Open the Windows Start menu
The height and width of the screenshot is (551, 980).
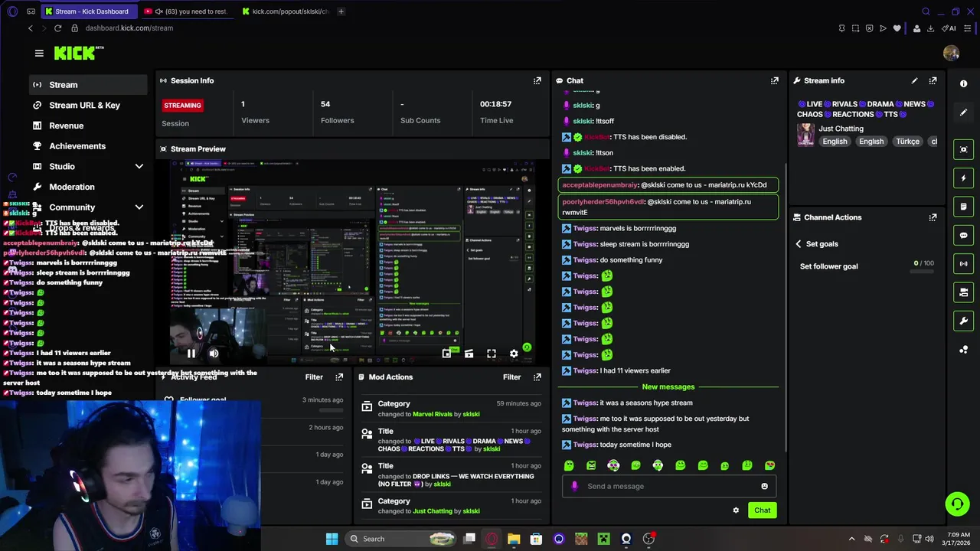(x=332, y=539)
